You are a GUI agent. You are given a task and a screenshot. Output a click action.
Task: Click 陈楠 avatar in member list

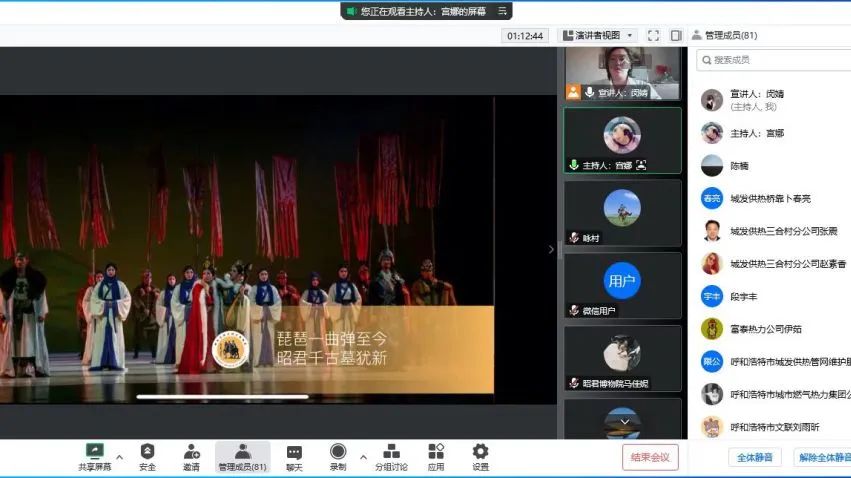coord(712,166)
